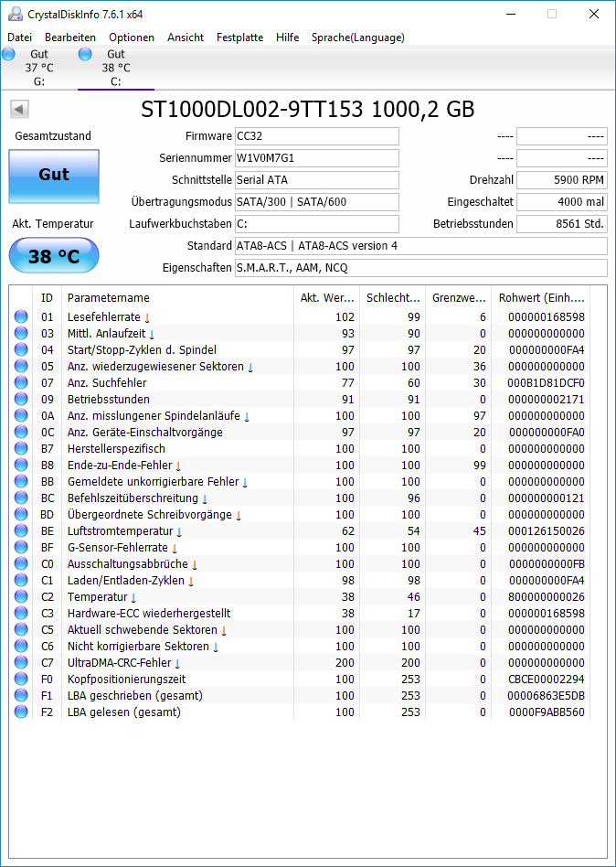Click the Übertragungsmodus field SATA/300 | SATA/600
Screen dimensions: 616x867
[317, 202]
